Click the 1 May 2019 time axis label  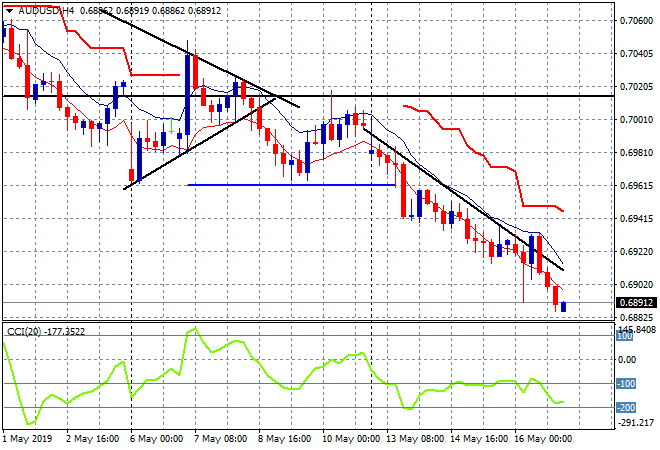(x=27, y=439)
